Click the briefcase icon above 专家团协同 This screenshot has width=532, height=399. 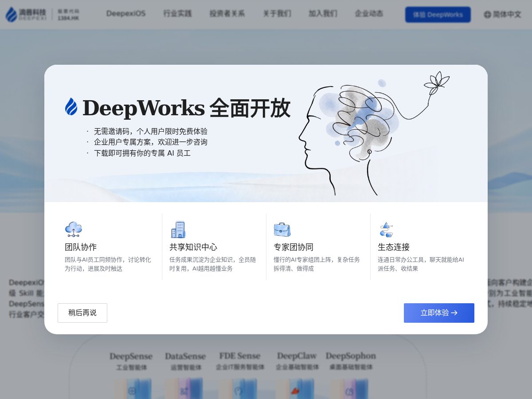282,229
